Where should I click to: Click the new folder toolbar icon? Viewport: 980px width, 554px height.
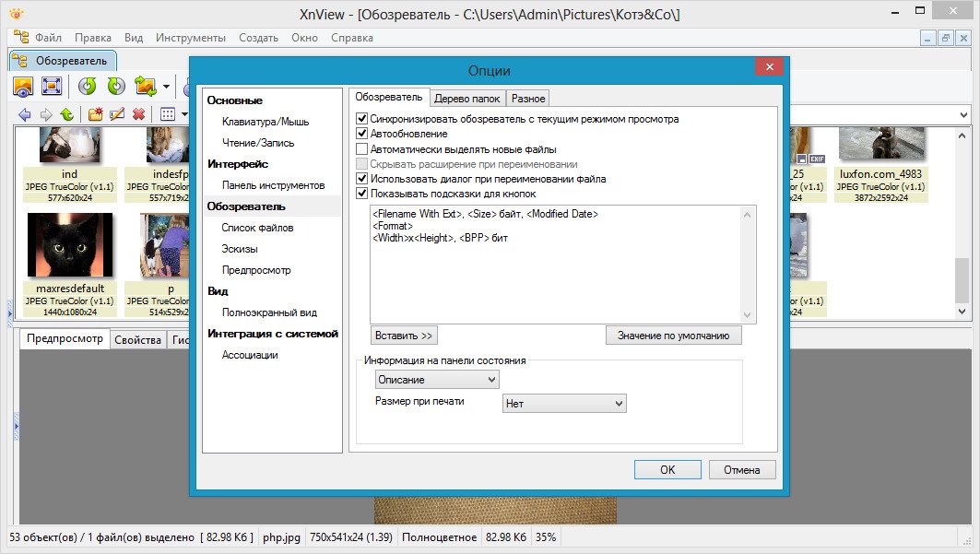coord(95,114)
